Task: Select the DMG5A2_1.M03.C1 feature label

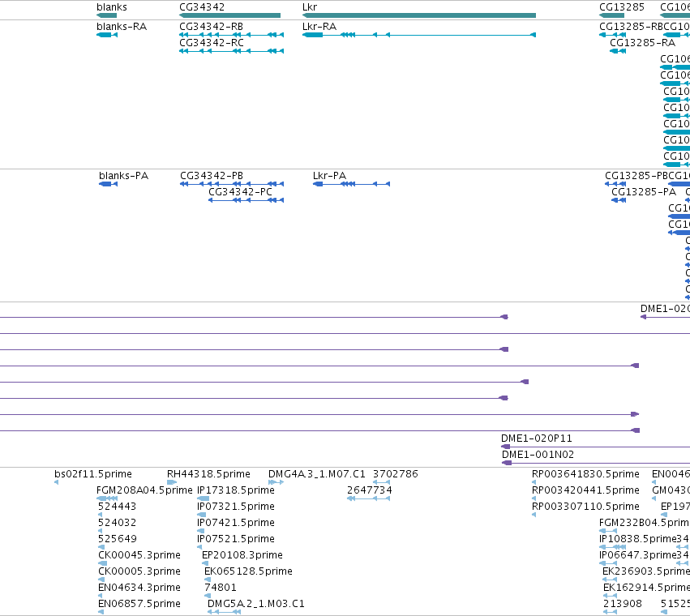Action: click(x=256, y=604)
